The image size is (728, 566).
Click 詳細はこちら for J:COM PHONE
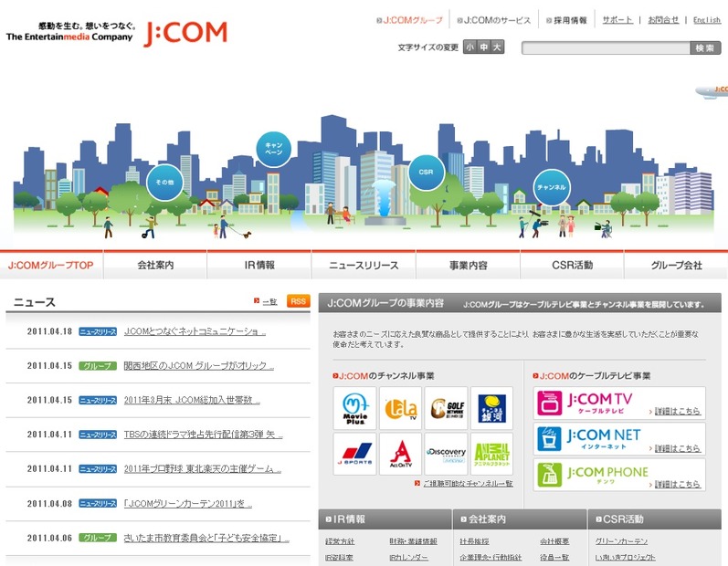(x=678, y=485)
